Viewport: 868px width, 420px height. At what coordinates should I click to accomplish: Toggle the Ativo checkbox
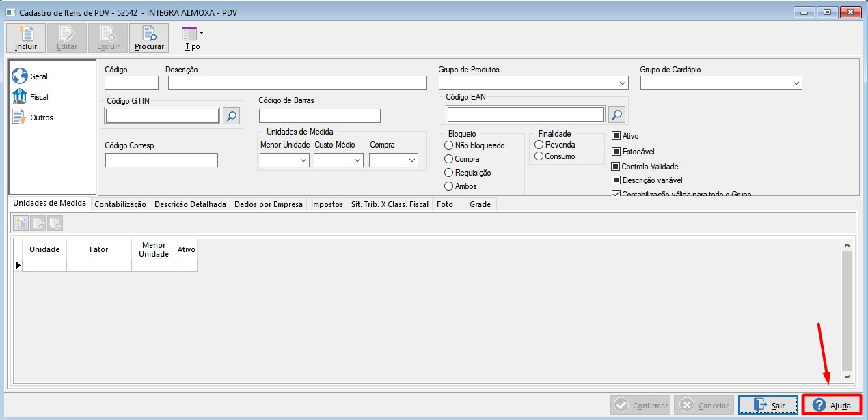pos(616,136)
